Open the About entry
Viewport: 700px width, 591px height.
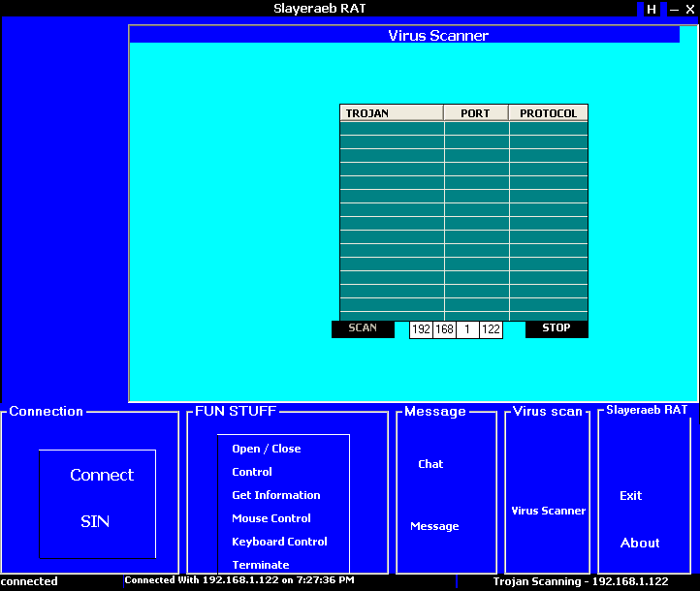click(x=640, y=543)
